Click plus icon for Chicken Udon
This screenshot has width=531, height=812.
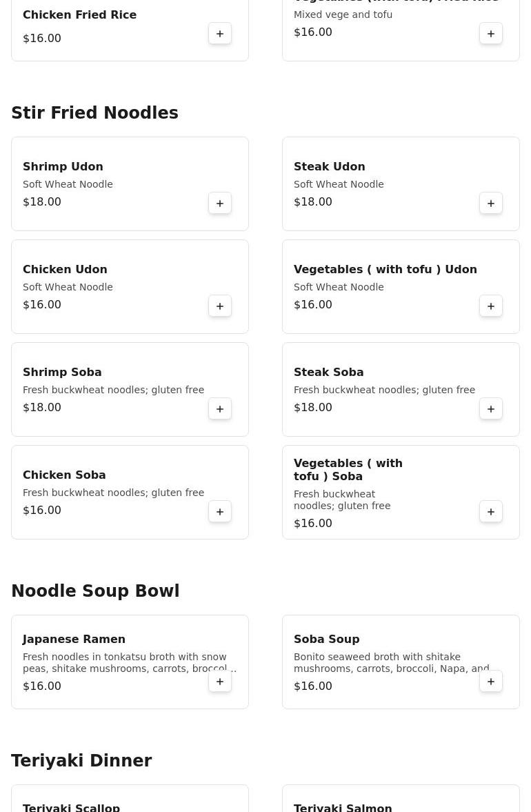[220, 306]
